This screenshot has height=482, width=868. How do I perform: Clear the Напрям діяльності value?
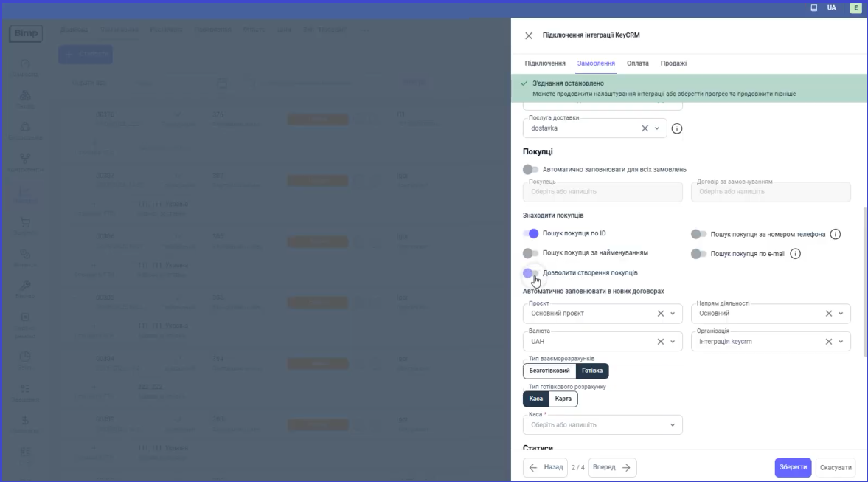point(829,314)
